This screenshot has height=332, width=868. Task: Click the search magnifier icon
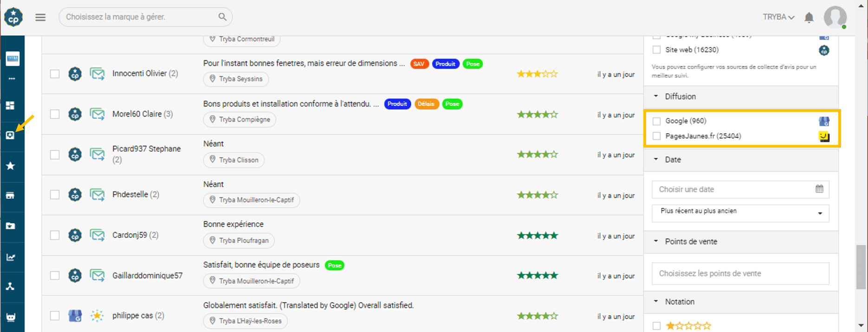(222, 17)
